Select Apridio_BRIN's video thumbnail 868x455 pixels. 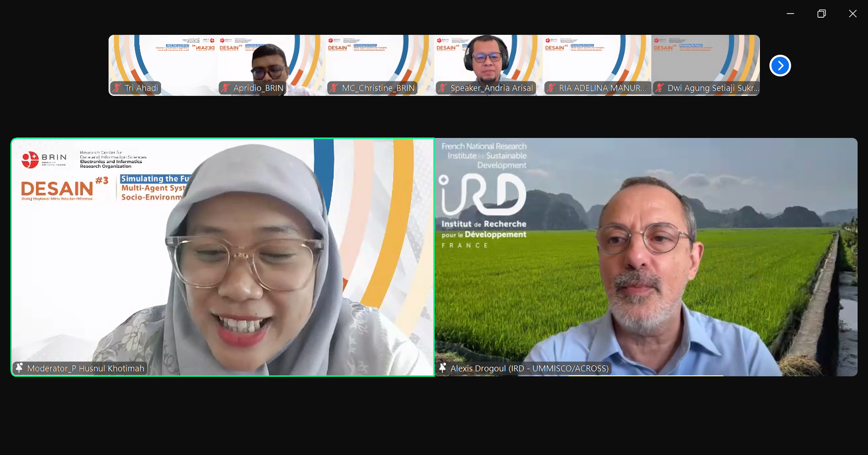(x=271, y=65)
